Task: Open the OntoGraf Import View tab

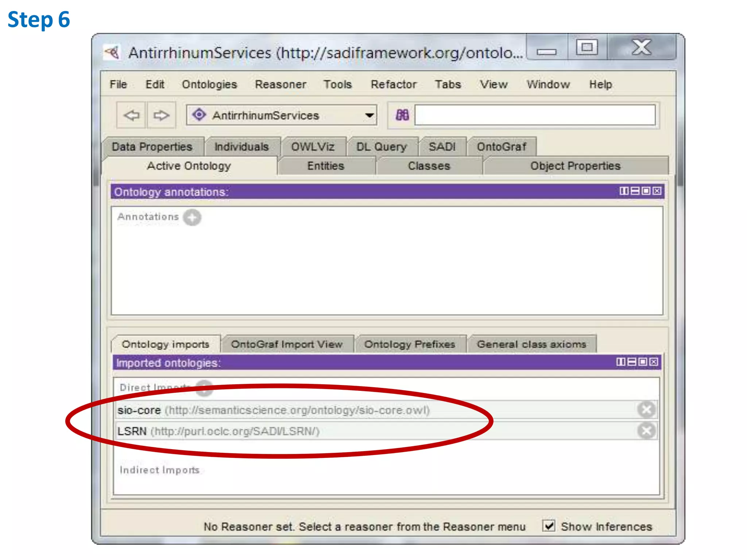Action: click(x=287, y=344)
